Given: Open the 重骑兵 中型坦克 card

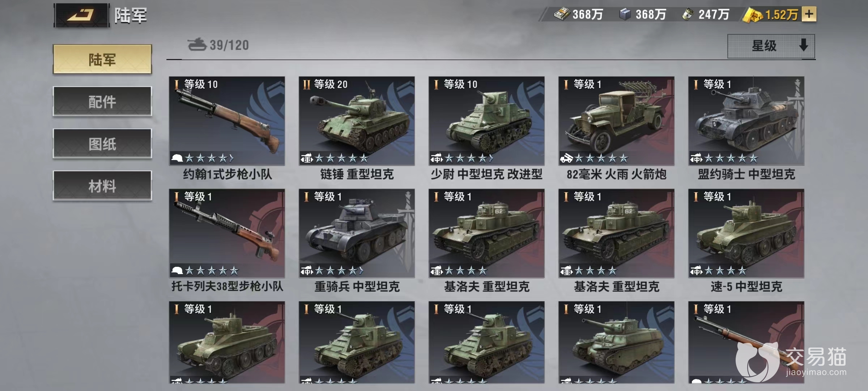Looking at the screenshot, I should click(x=357, y=241).
